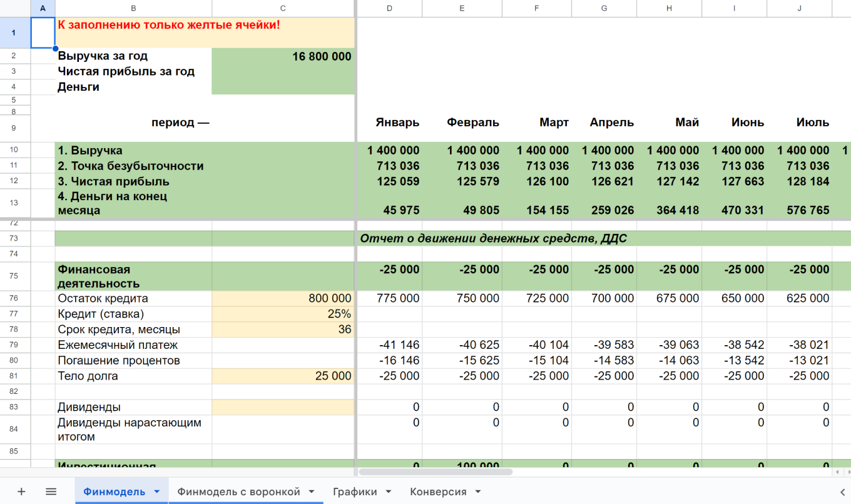The width and height of the screenshot is (851, 504).
Task: Click the yellow 25 000 principal cell
Action: point(283,376)
